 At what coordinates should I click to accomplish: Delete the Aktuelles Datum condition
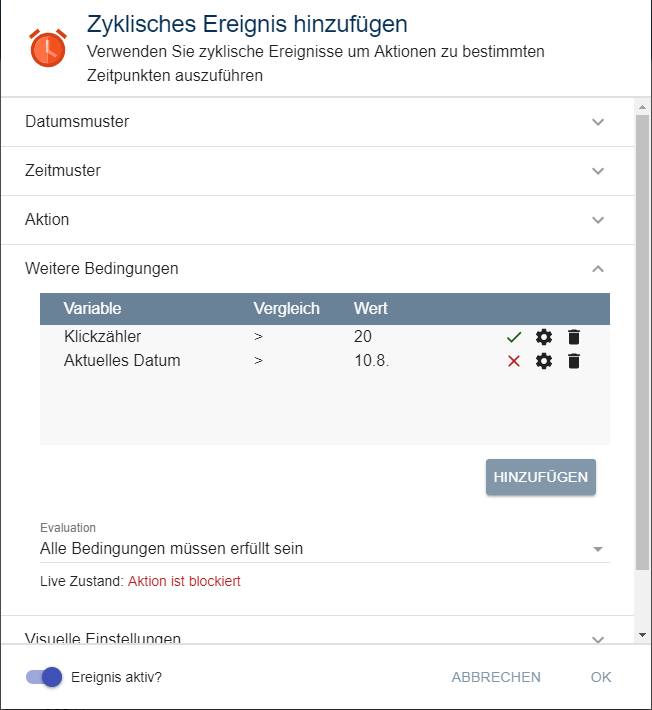(x=573, y=361)
